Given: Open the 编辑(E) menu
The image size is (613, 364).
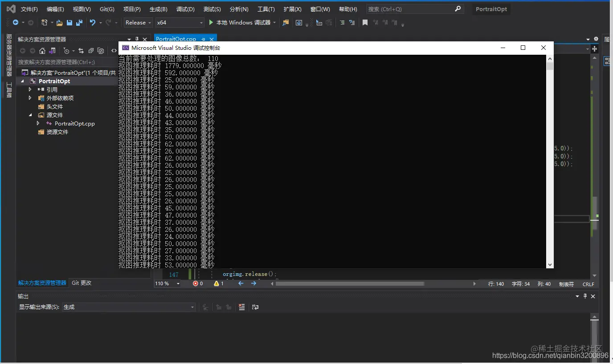Looking at the screenshot, I should tap(55, 9).
